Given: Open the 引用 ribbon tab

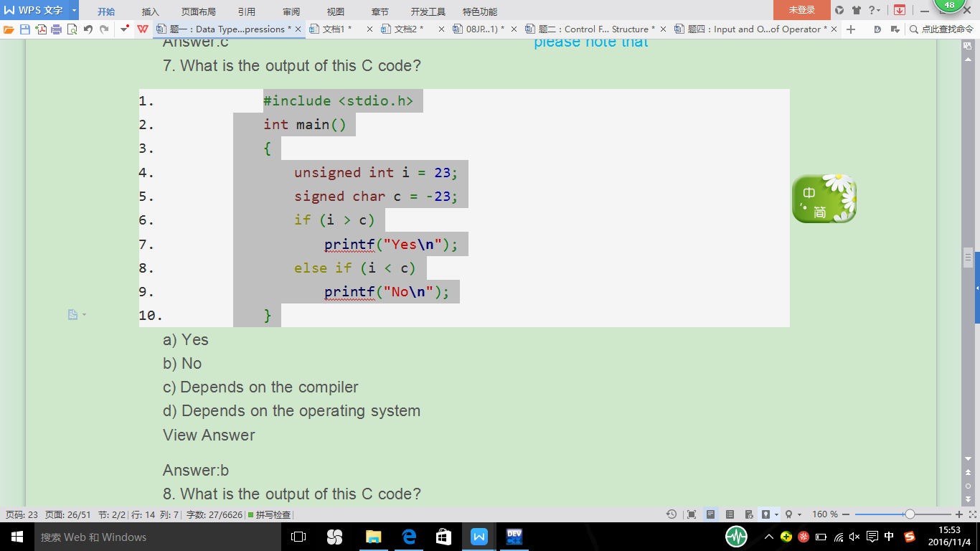Looking at the screenshot, I should coord(247,11).
